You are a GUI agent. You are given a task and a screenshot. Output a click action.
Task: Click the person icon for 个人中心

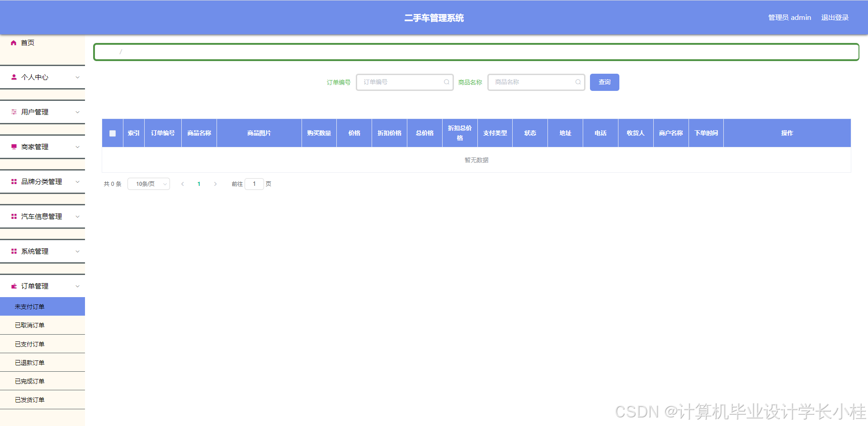(x=14, y=77)
